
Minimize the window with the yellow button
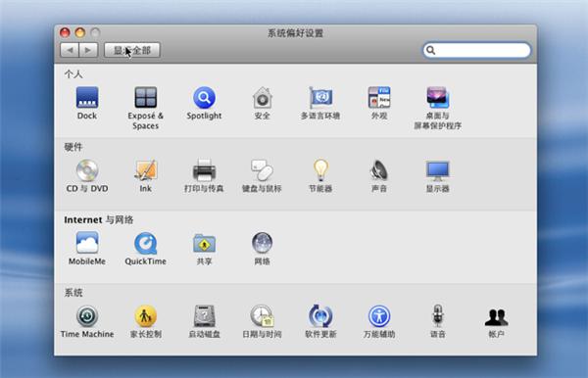(x=80, y=32)
